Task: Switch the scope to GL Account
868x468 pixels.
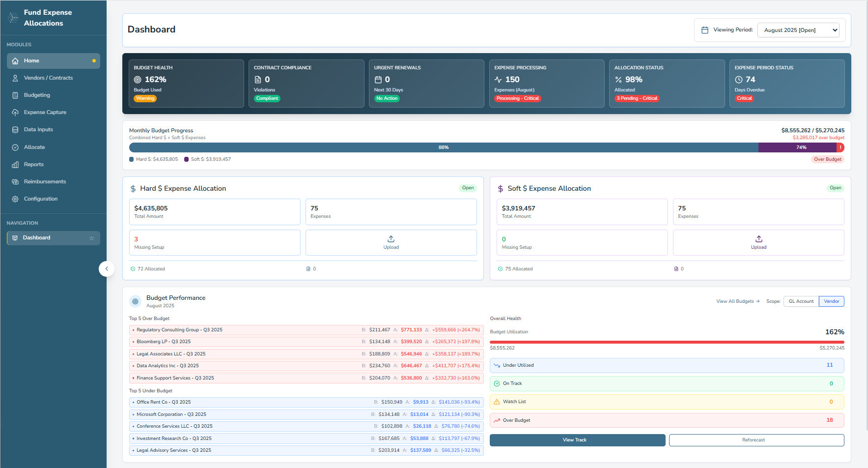Action: (x=801, y=301)
